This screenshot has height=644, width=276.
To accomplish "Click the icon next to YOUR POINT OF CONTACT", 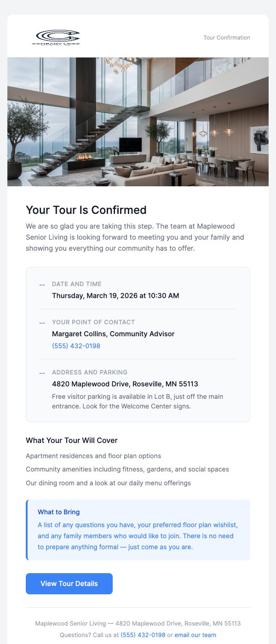I will (42, 322).
